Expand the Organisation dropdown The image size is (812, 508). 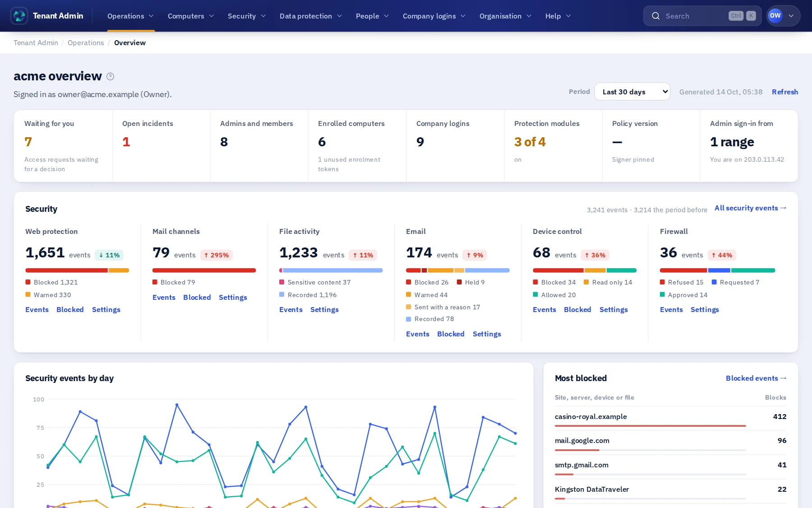point(506,16)
